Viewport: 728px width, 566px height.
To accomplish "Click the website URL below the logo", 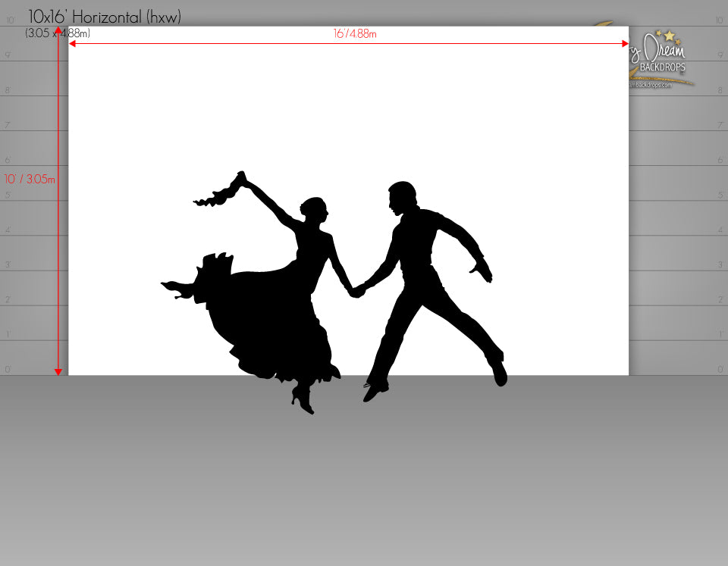I will [x=651, y=85].
